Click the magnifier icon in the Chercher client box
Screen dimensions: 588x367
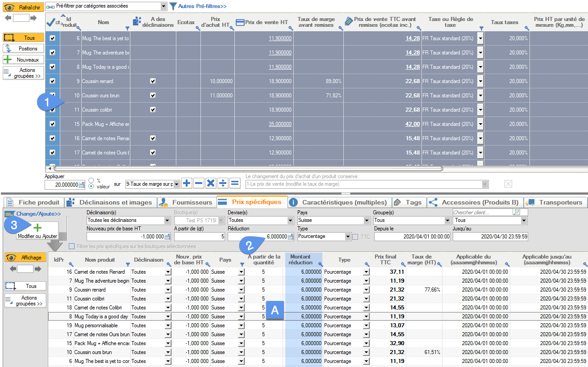pyautogui.click(x=516, y=212)
